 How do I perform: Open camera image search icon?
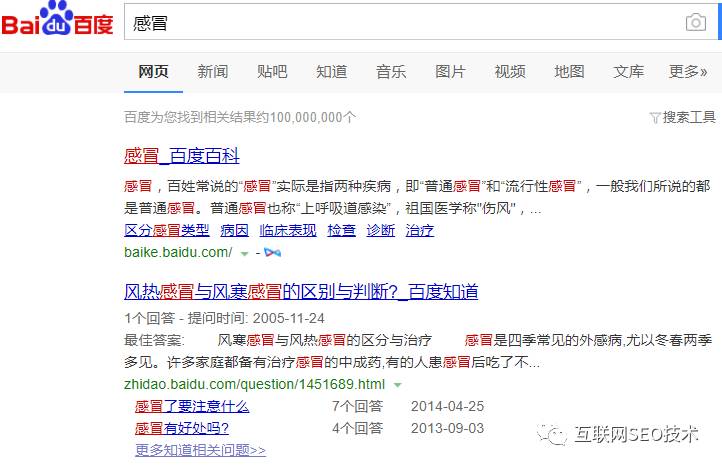click(x=696, y=22)
